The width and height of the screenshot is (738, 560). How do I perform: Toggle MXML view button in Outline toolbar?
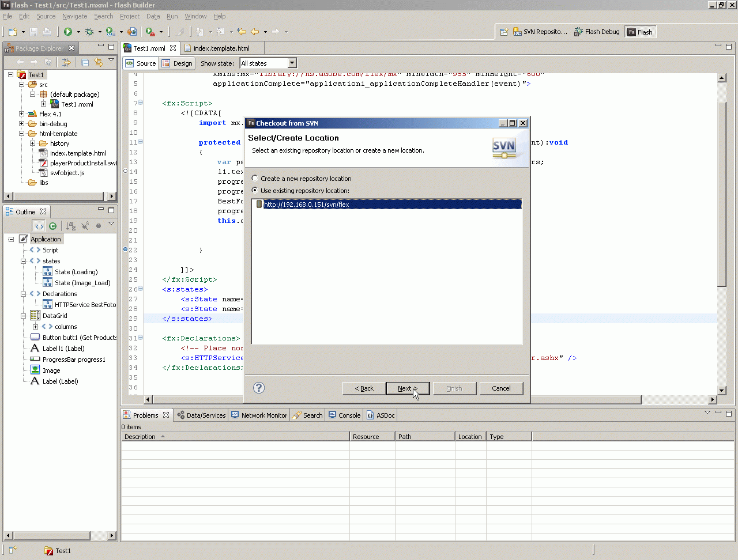pos(39,226)
